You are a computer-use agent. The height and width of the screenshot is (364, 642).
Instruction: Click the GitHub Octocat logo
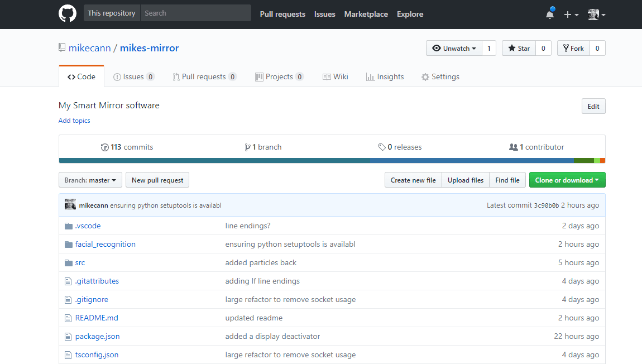tap(68, 14)
